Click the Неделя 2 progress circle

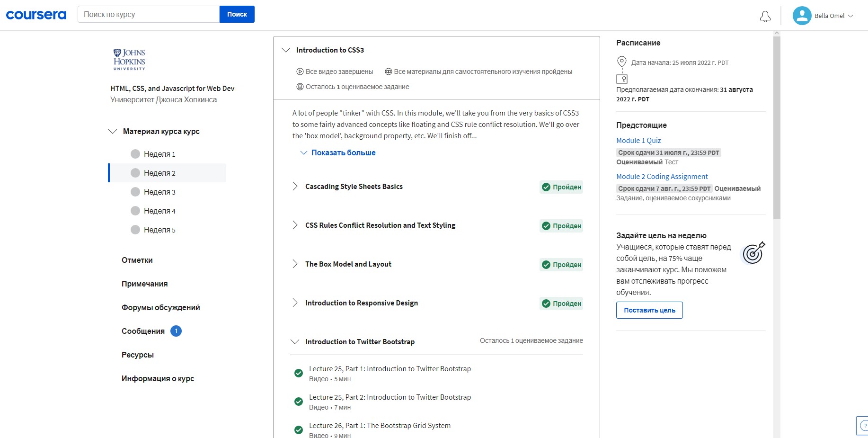135,173
